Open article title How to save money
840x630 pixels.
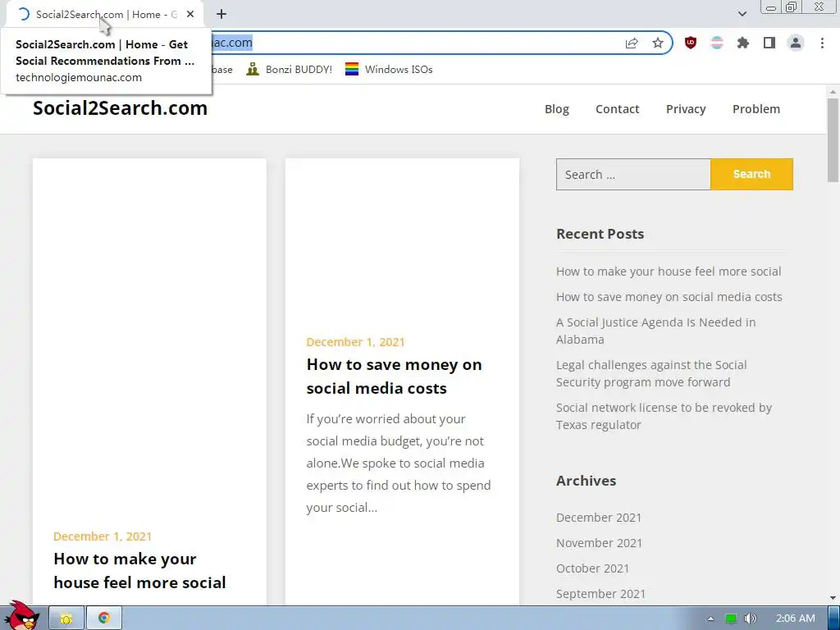[x=394, y=376]
